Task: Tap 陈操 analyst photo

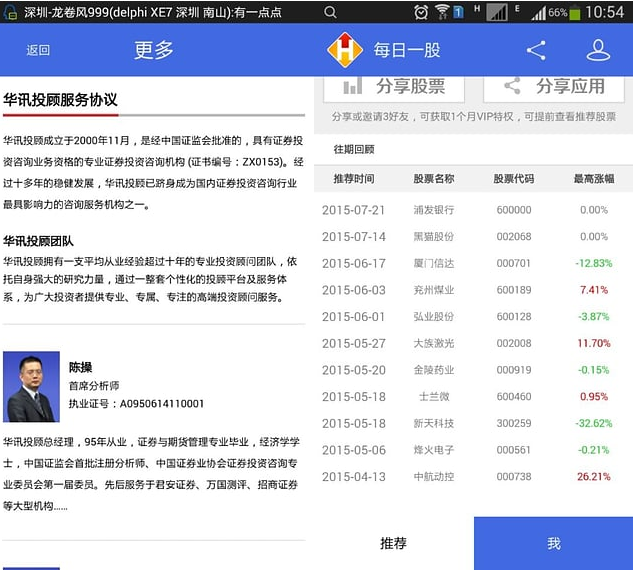Action: 31,387
